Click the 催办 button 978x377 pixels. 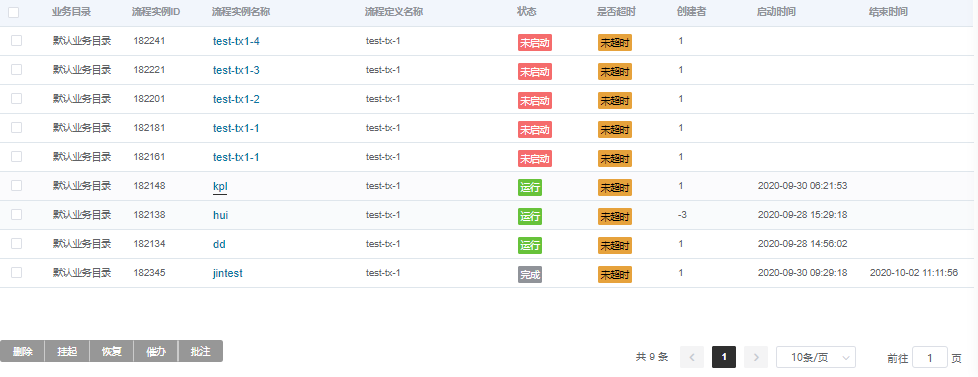[x=156, y=351]
